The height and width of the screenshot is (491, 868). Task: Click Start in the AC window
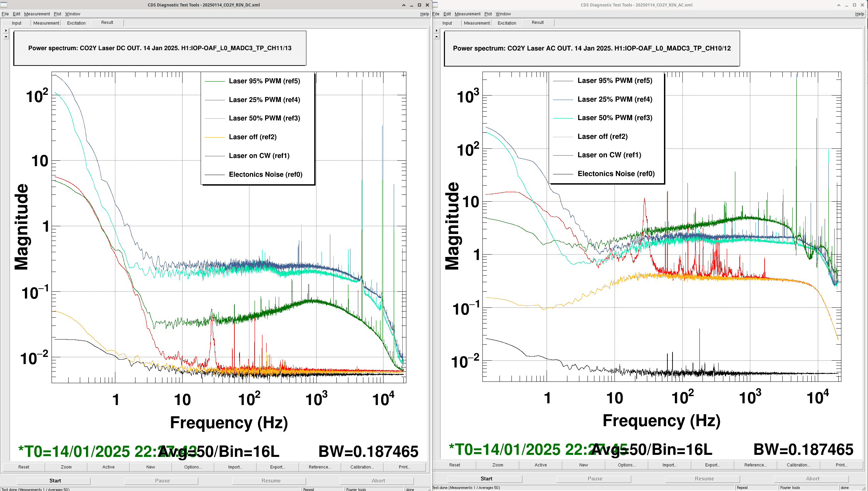tap(485, 479)
